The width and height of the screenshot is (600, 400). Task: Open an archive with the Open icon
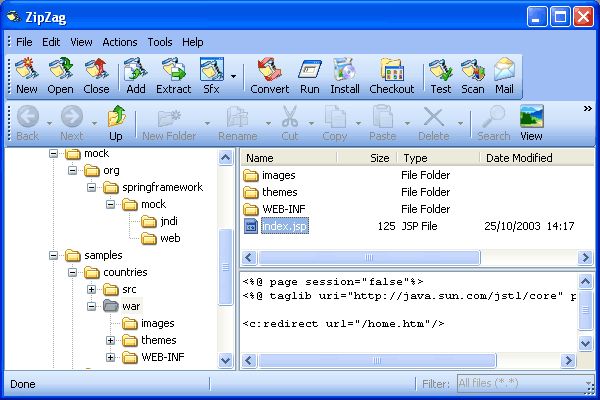(61, 76)
